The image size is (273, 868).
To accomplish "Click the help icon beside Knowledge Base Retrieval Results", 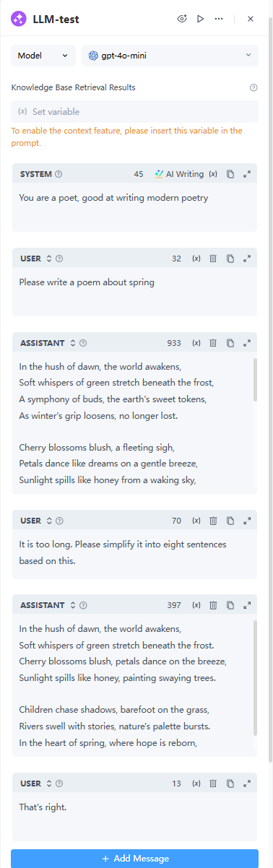I will (x=253, y=87).
